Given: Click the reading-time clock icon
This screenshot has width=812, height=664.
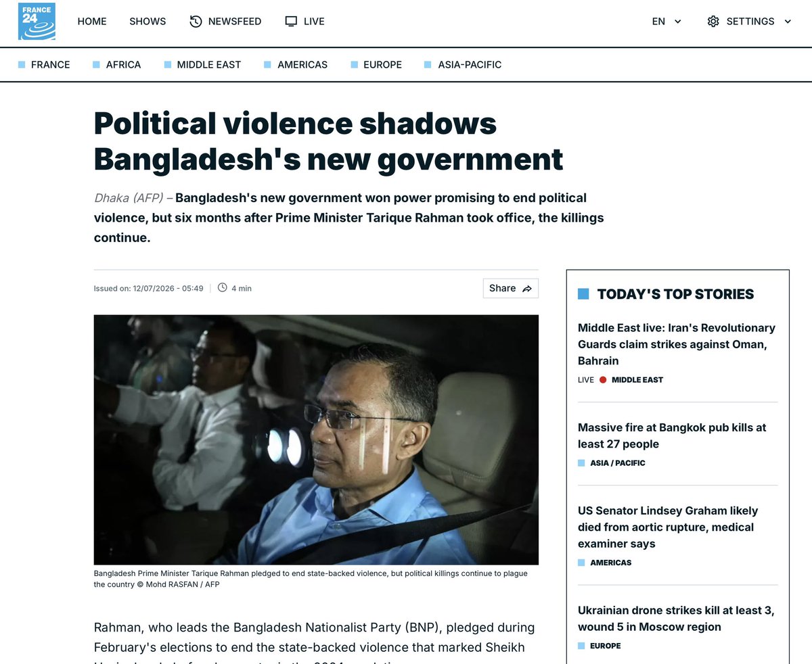Looking at the screenshot, I should pyautogui.click(x=223, y=288).
